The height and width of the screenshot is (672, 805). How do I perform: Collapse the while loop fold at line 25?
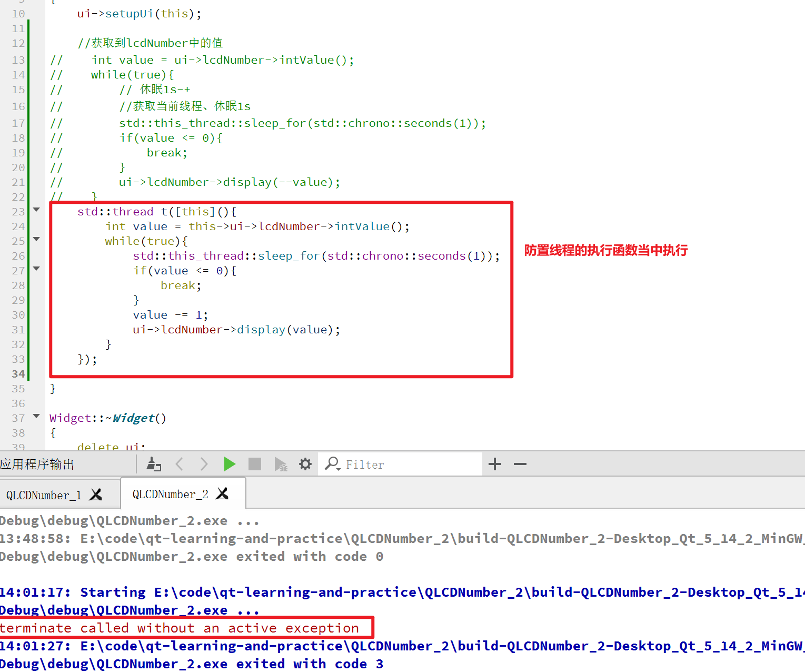[36, 239]
